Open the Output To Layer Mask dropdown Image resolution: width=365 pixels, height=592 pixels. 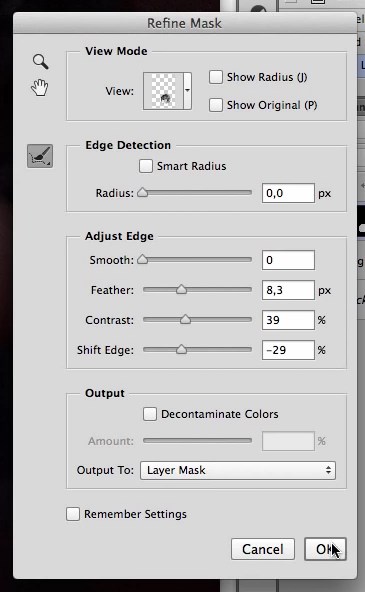(238, 470)
